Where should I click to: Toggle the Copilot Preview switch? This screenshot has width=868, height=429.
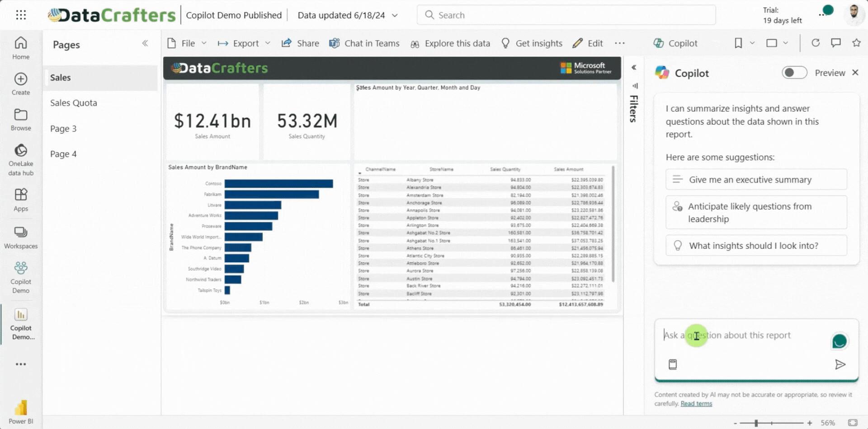(x=794, y=73)
